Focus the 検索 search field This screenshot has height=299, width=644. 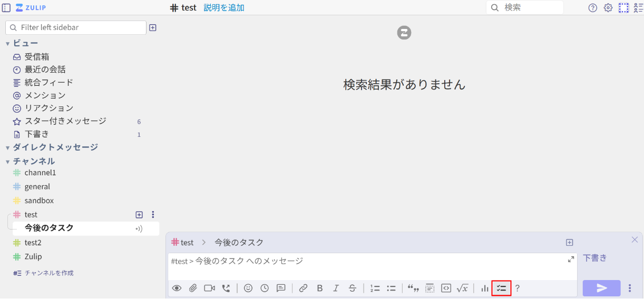[524, 7]
